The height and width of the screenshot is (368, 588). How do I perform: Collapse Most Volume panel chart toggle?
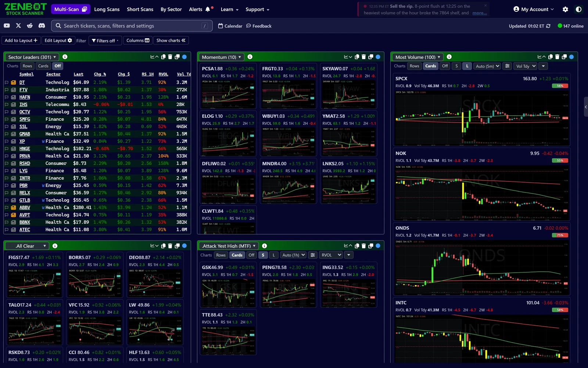[541, 57]
